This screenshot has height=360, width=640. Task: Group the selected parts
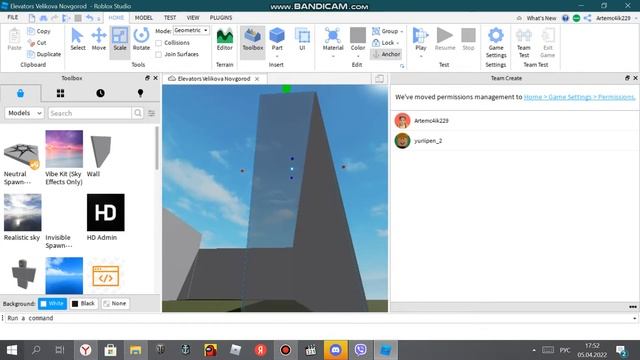coord(385,31)
